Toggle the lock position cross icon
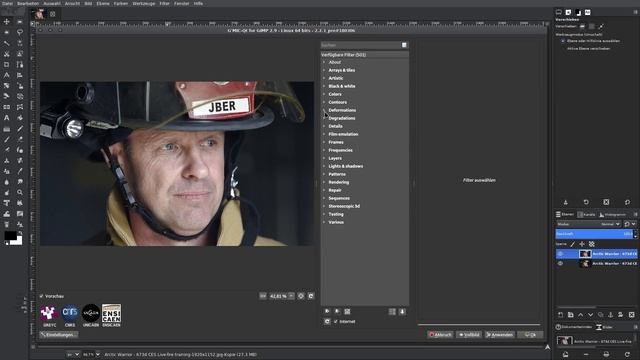Viewport: 640px width, 360px height. click(x=582, y=244)
